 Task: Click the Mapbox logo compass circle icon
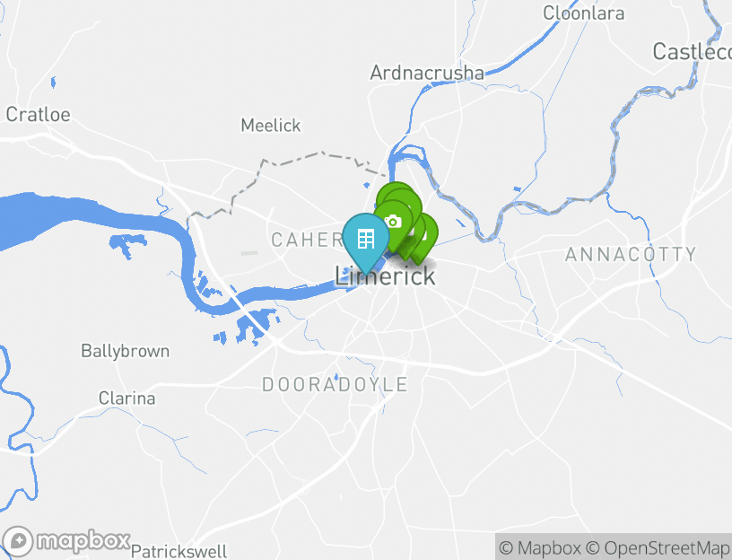point(18,542)
